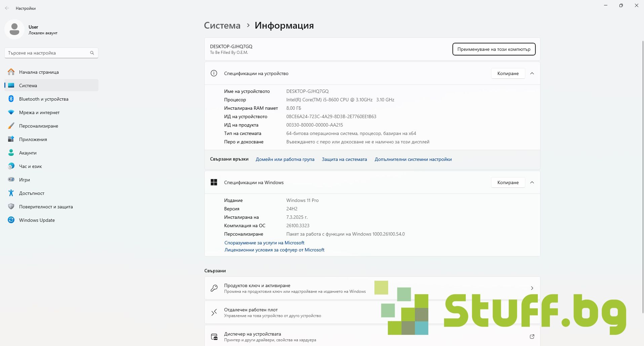Open Защита на системата link

point(345,159)
